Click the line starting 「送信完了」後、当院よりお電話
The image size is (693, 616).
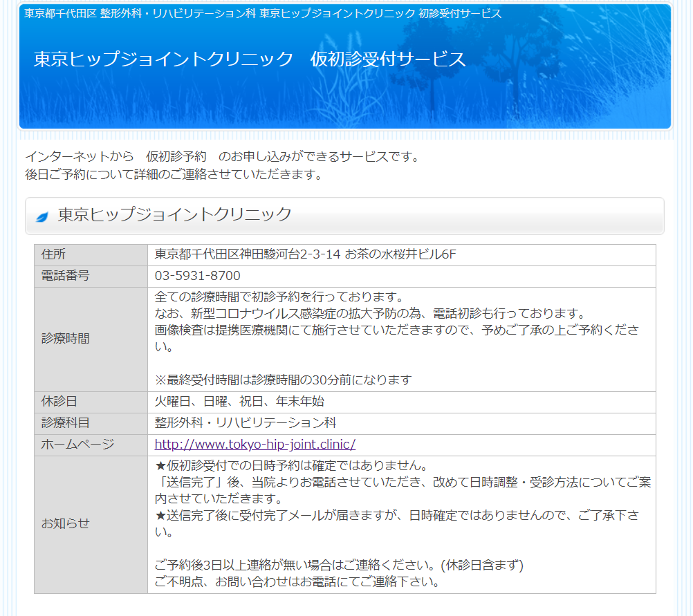[x=403, y=490]
